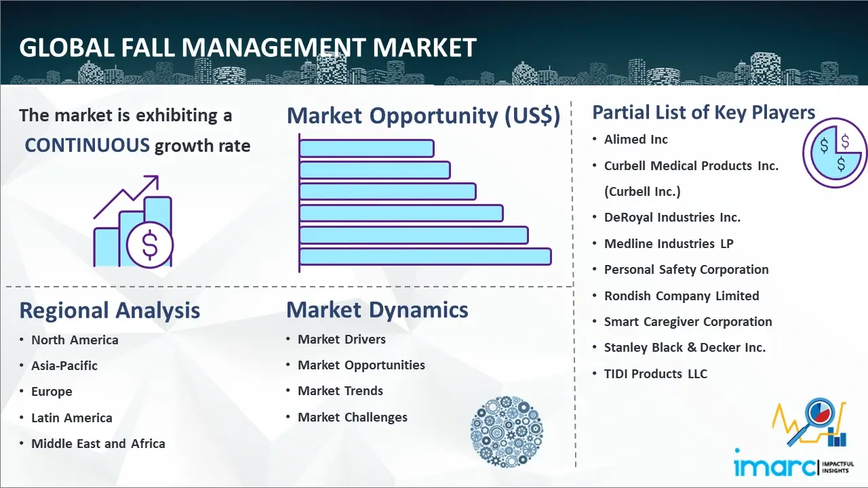Click Medline Industries LP entry
This screenshot has height=488, width=868.
pos(669,244)
